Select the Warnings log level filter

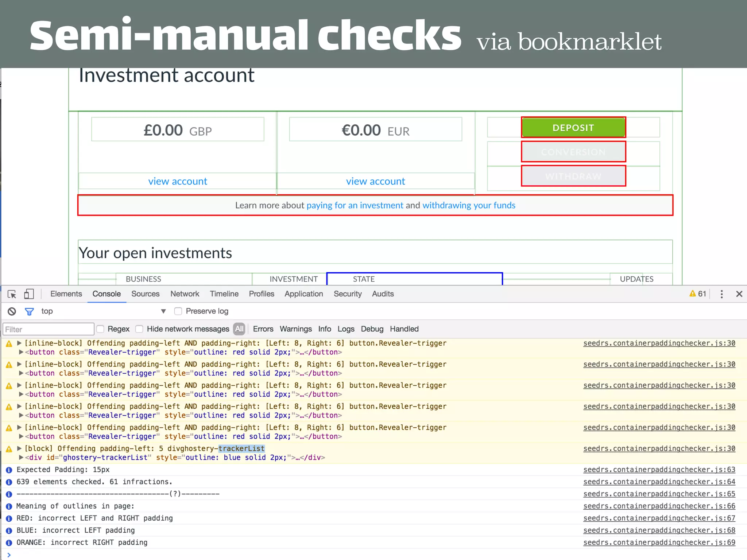tap(295, 329)
